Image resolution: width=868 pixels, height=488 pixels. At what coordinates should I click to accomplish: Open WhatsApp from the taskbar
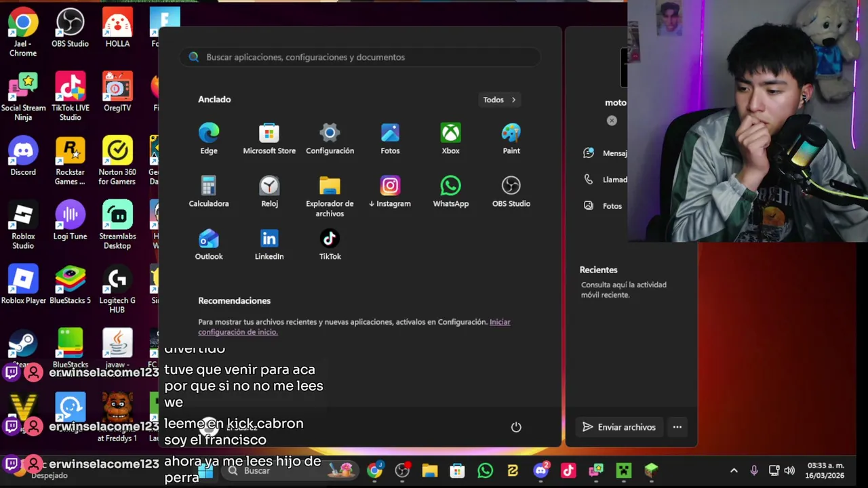click(x=485, y=470)
